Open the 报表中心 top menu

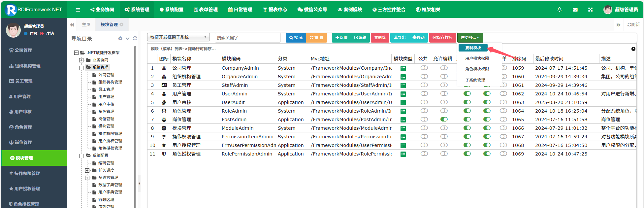(x=275, y=10)
